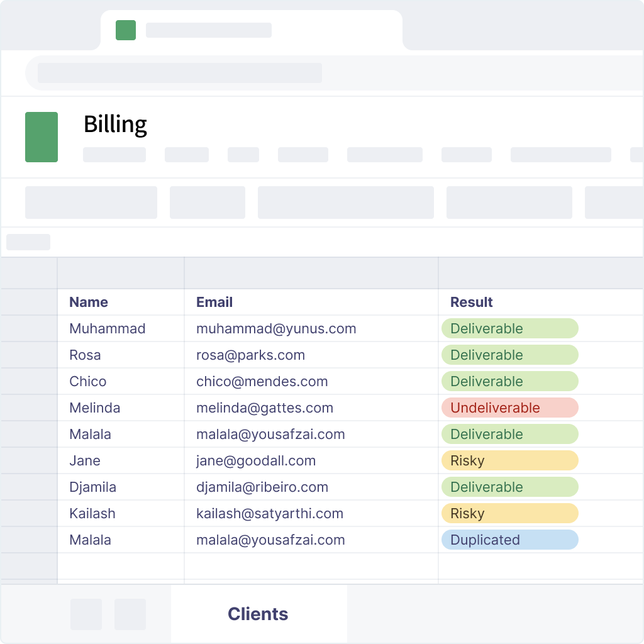Click the Deliverable badge in Djamila's row
This screenshot has width=644, height=644.
point(509,487)
